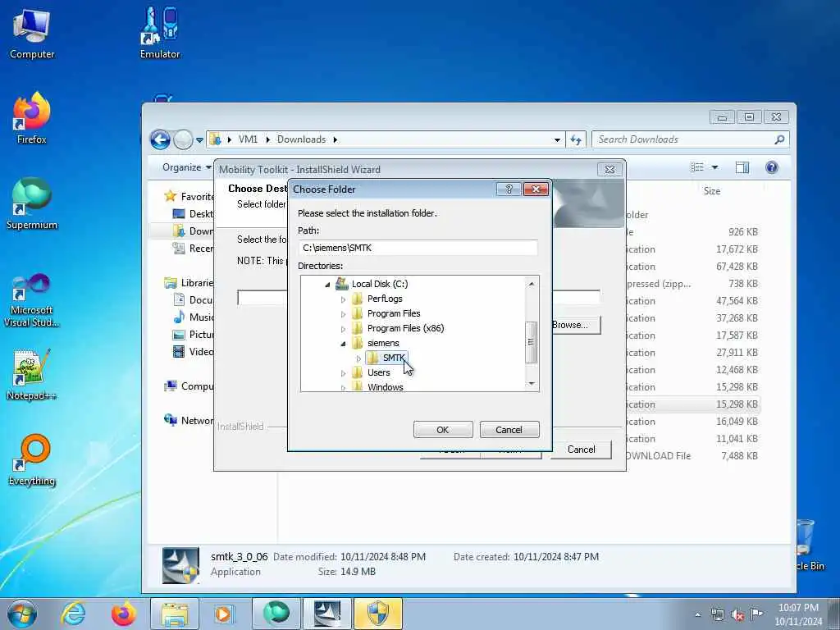Viewport: 840px width, 630px height.
Task: Click the volume icon in the system tray
Action: click(x=737, y=615)
